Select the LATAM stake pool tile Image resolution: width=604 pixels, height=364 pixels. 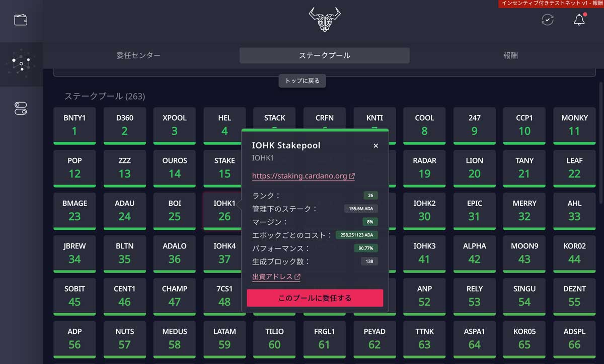224,339
